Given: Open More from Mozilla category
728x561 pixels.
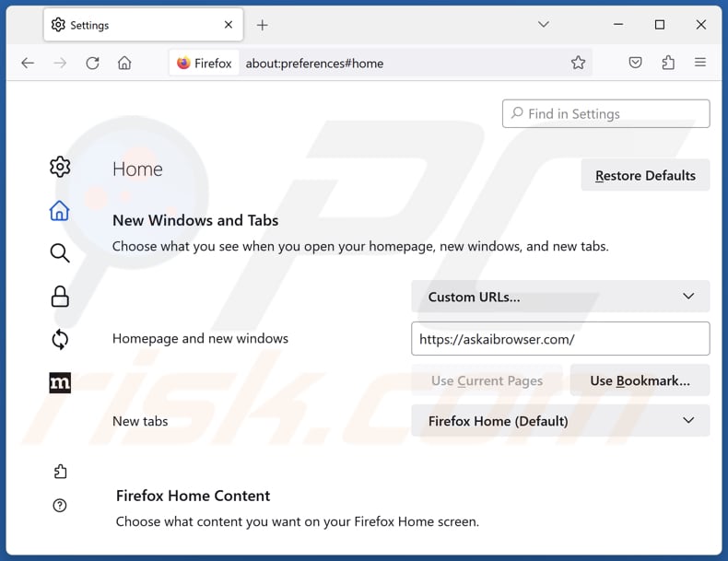Looking at the screenshot, I should pos(60,382).
